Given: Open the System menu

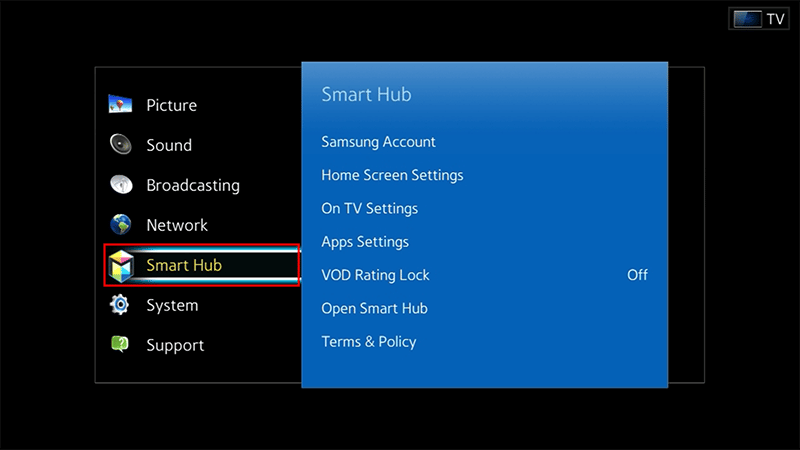Looking at the screenshot, I should [172, 305].
